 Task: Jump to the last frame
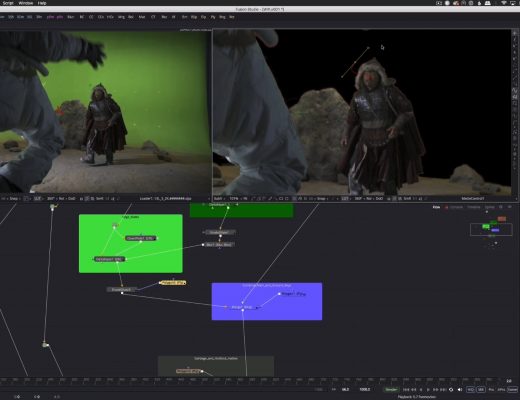coord(443,389)
